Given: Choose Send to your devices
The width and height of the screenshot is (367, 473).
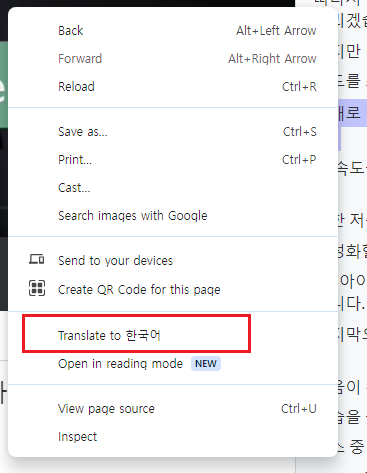Looking at the screenshot, I should [173, 260].
